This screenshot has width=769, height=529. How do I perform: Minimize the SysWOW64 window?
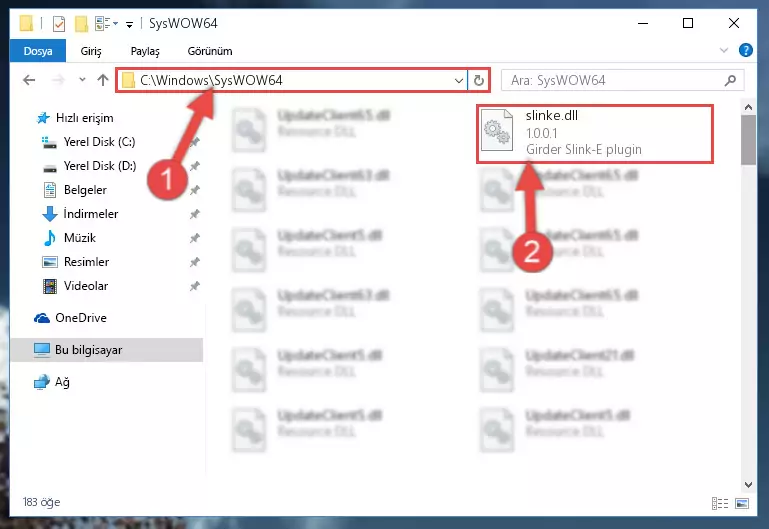[x=643, y=23]
